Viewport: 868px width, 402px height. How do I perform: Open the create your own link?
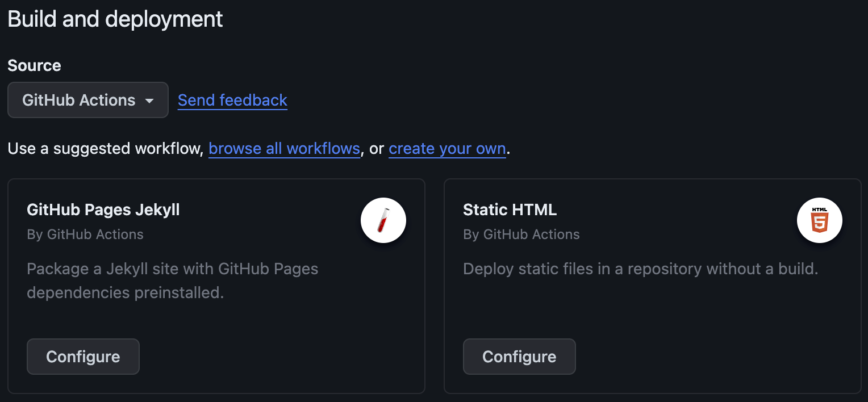click(447, 148)
